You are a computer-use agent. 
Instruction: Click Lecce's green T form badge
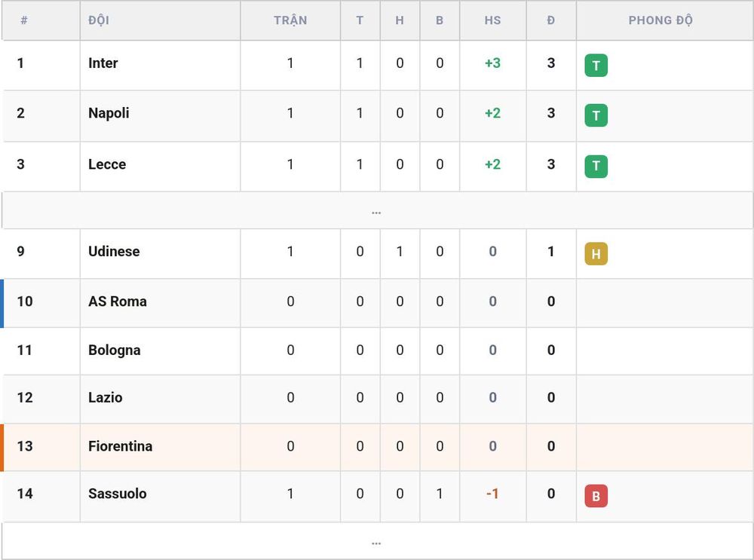coord(596,167)
